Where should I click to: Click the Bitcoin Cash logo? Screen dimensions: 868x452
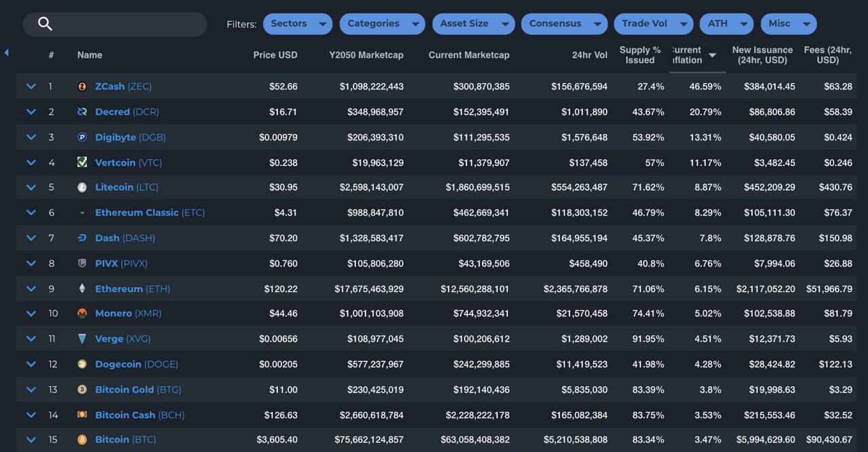(x=82, y=415)
